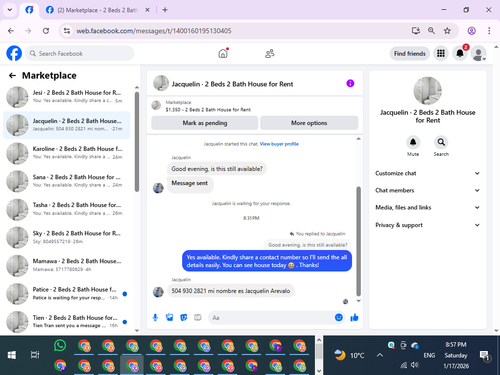
Task: Attach a photo with image icon
Action: pyautogui.click(x=170, y=318)
